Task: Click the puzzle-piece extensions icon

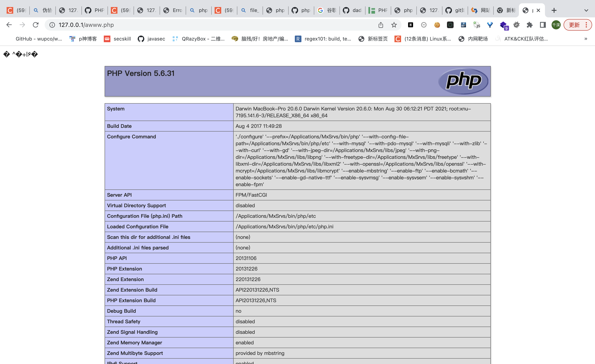Action: (x=529, y=25)
